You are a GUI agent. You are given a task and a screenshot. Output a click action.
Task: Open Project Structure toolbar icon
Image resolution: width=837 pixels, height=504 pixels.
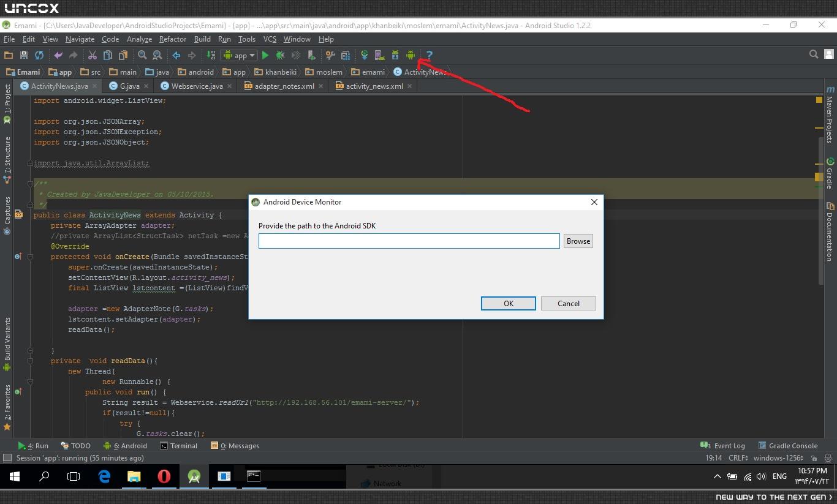(x=346, y=55)
